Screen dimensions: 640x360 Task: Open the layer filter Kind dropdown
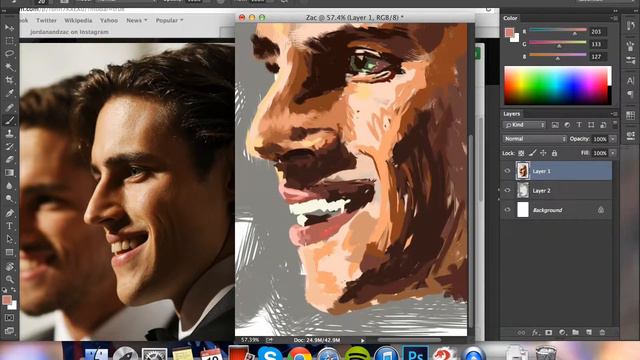[524, 125]
